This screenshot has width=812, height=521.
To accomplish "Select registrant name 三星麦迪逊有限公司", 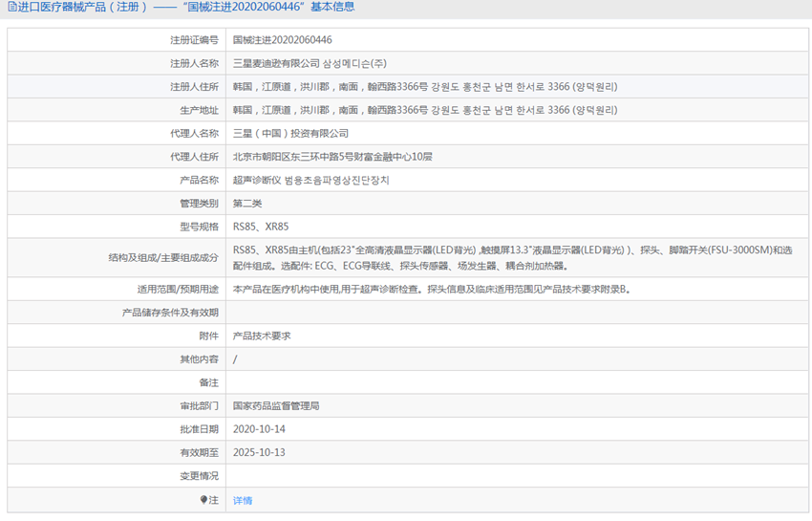I will (x=276, y=63).
